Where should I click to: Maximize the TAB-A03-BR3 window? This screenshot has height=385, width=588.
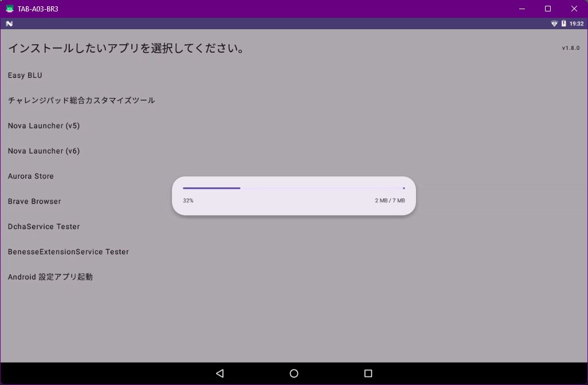tap(548, 9)
